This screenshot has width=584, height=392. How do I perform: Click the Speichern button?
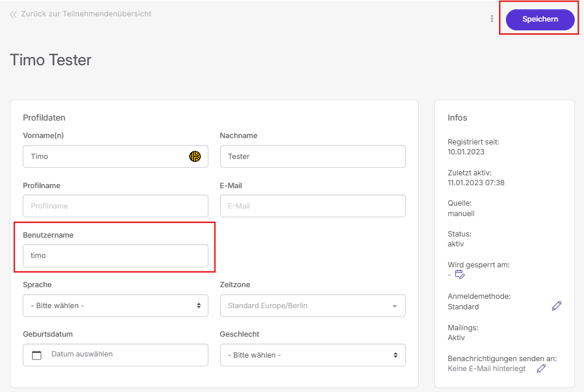(540, 19)
